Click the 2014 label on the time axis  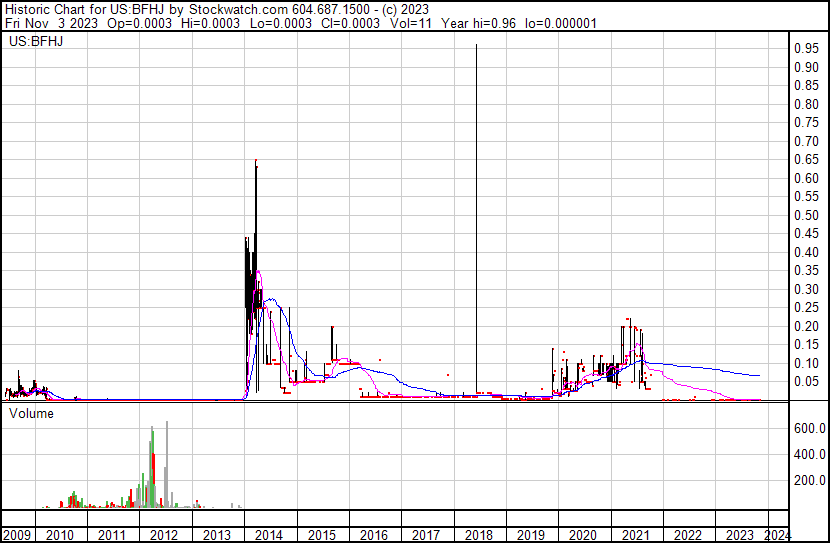(x=269, y=534)
